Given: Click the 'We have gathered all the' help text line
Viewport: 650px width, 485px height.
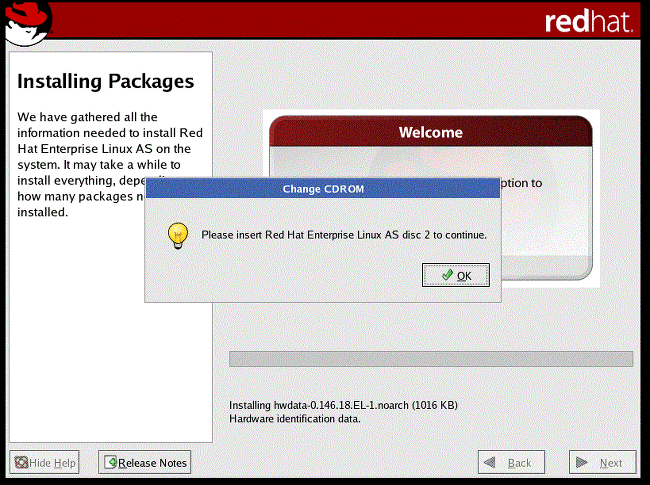Looking at the screenshot, I should pyautogui.click(x=87, y=117).
